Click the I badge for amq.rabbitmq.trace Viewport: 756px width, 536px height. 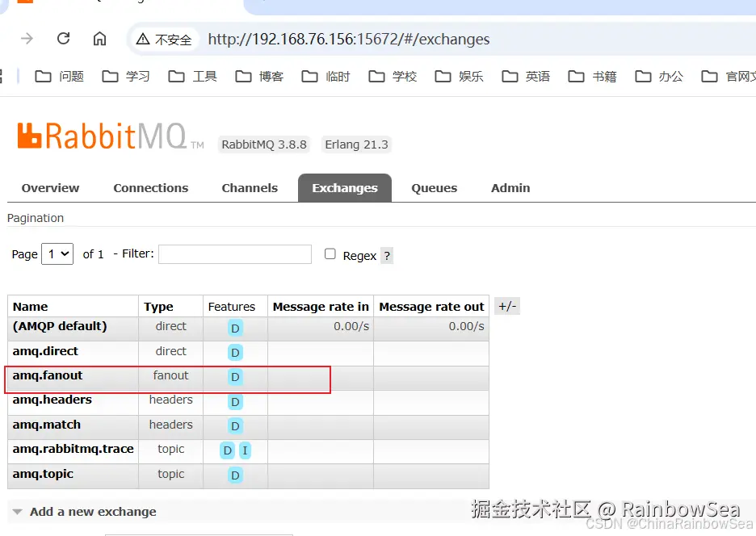[245, 450]
